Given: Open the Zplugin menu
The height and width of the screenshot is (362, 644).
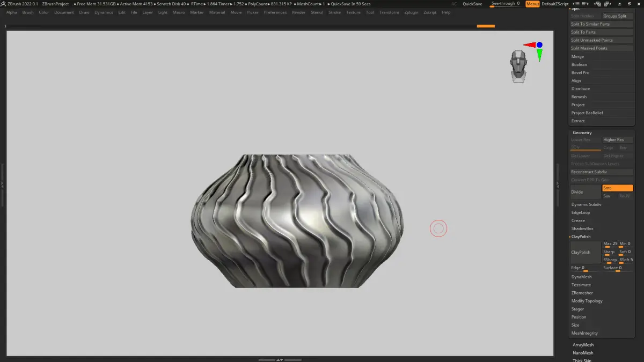Looking at the screenshot, I should (411, 12).
